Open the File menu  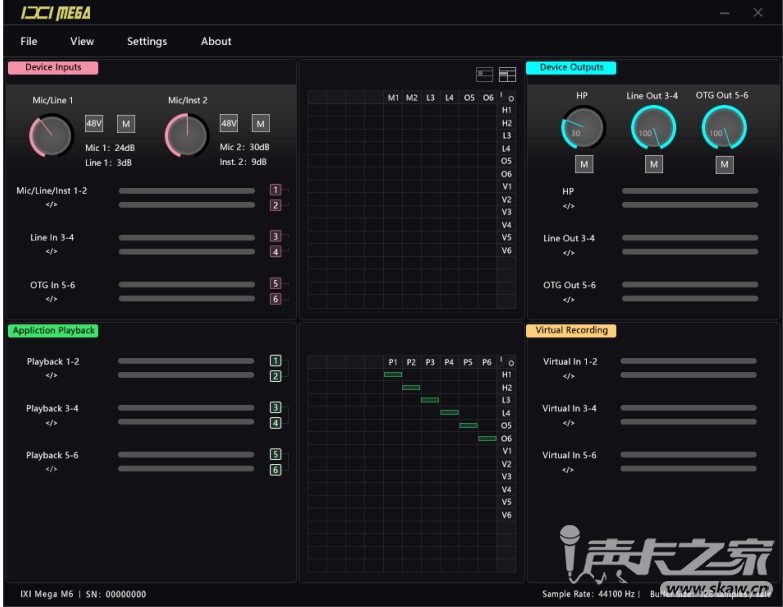(x=29, y=41)
